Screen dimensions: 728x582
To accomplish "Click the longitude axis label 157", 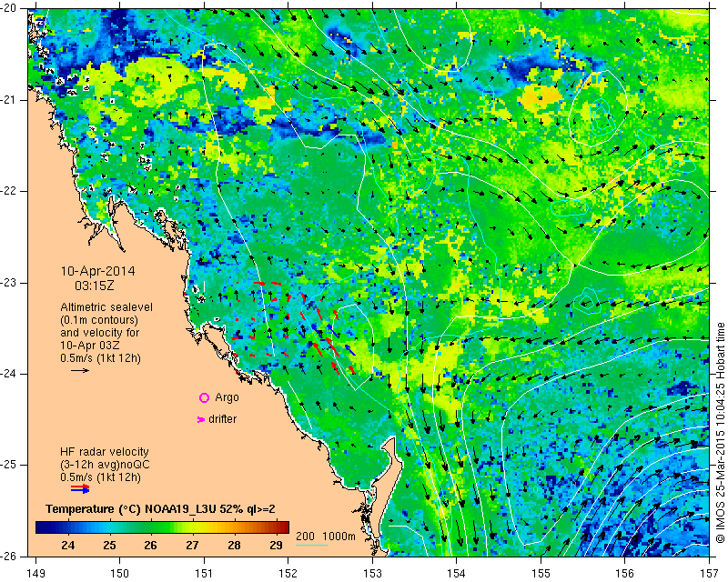I will point(710,574).
